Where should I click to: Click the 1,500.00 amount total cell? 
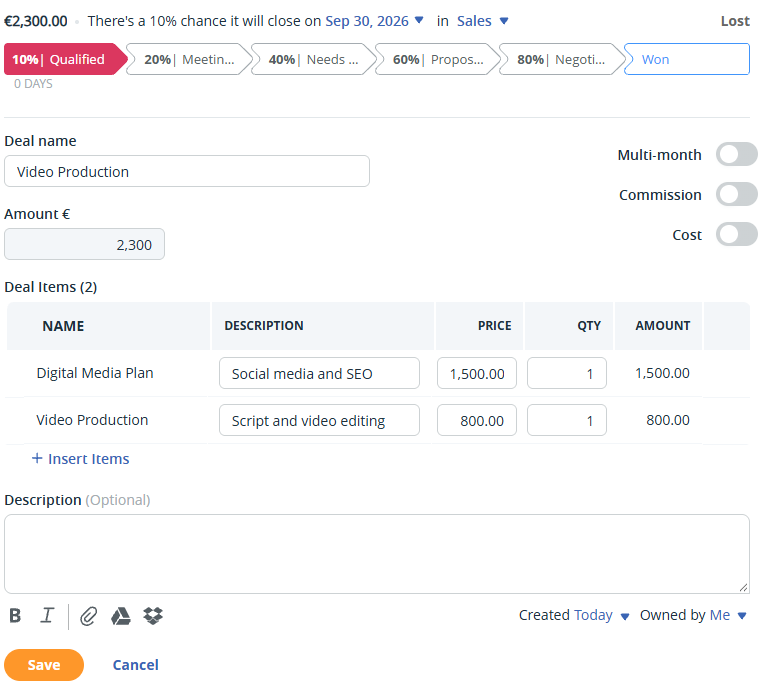pyautogui.click(x=662, y=373)
